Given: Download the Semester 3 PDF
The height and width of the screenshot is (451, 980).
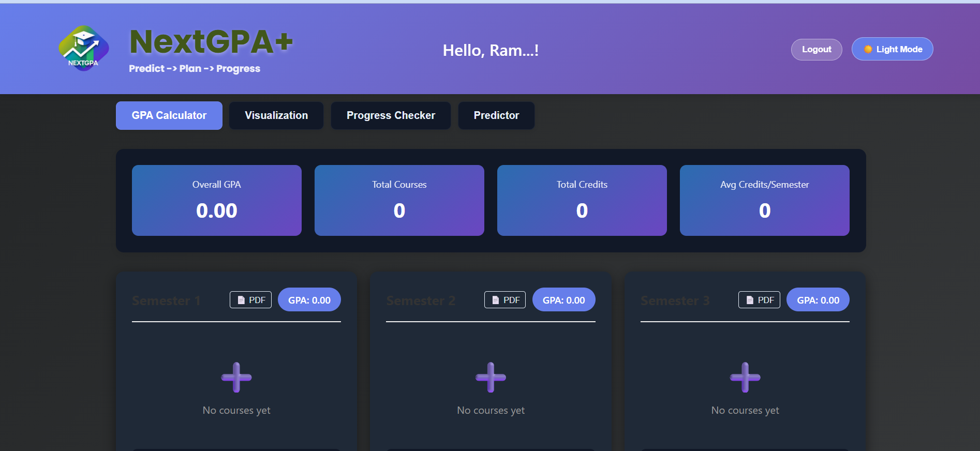Looking at the screenshot, I should (759, 300).
